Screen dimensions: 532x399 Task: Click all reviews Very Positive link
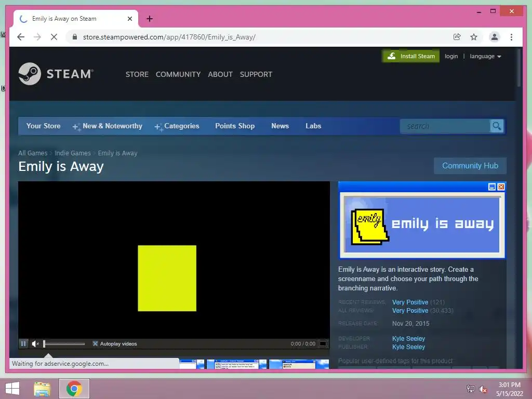410,311
